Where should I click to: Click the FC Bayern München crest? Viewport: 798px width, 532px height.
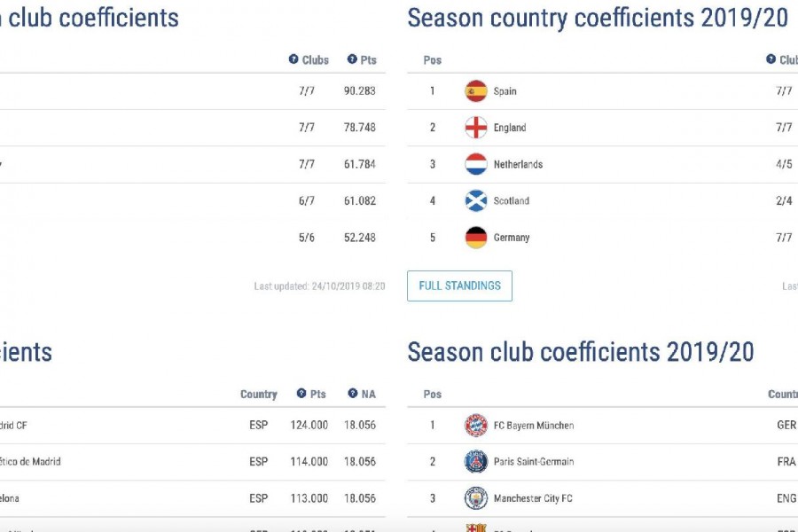[x=476, y=425]
